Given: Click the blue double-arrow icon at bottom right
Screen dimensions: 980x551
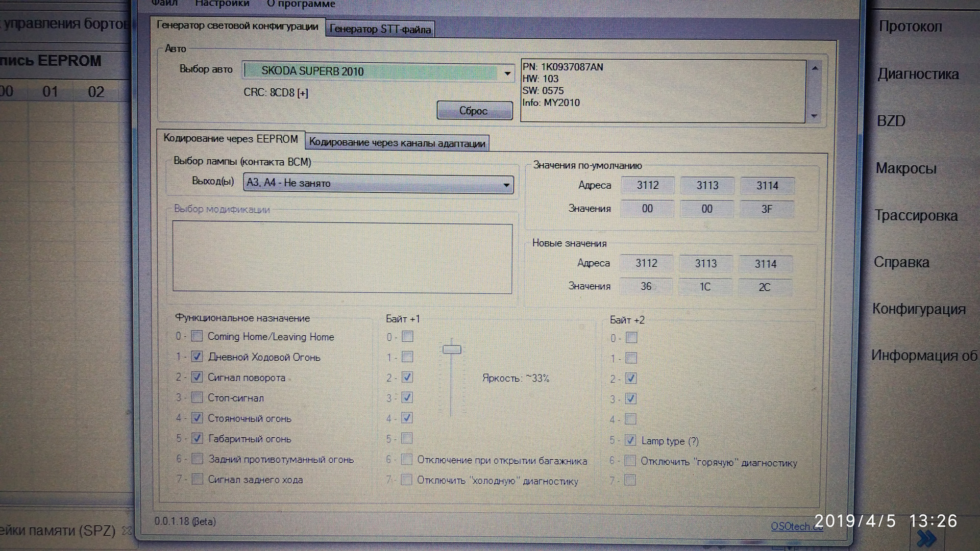Looking at the screenshot, I should [x=925, y=538].
